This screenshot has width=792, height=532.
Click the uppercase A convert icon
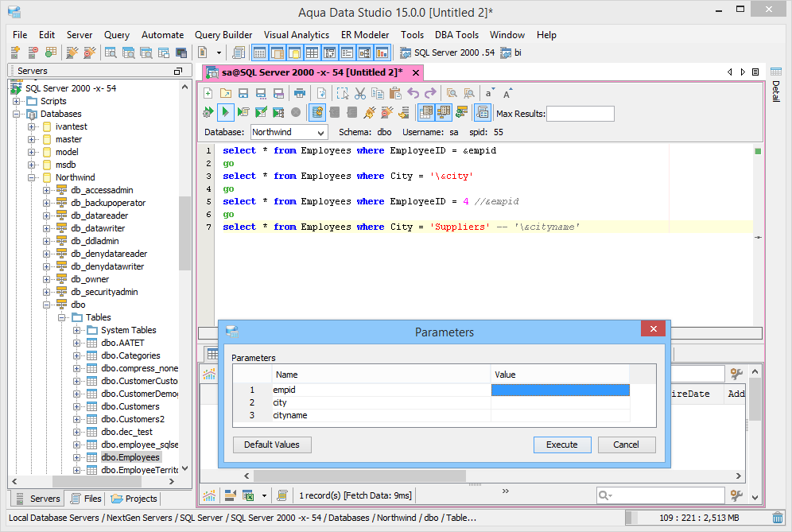click(507, 94)
